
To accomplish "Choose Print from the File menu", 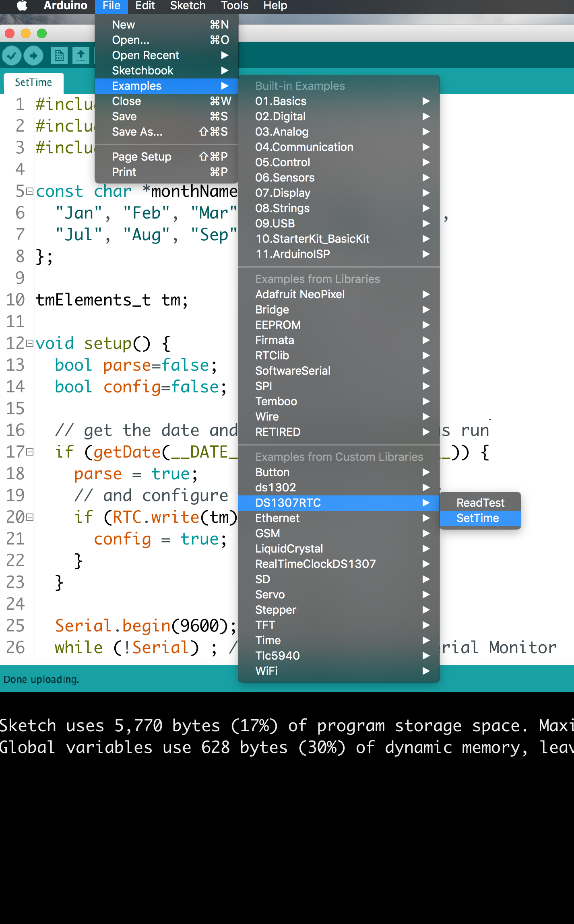I will pyautogui.click(x=167, y=172).
